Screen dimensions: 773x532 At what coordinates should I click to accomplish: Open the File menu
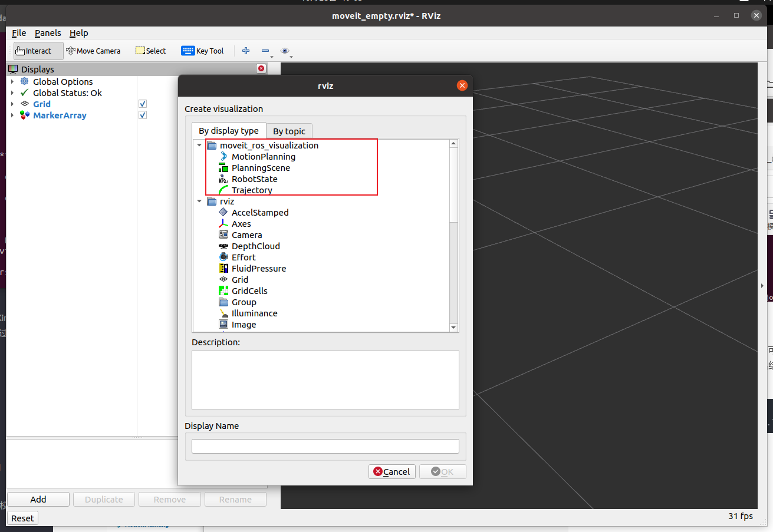tap(19, 33)
